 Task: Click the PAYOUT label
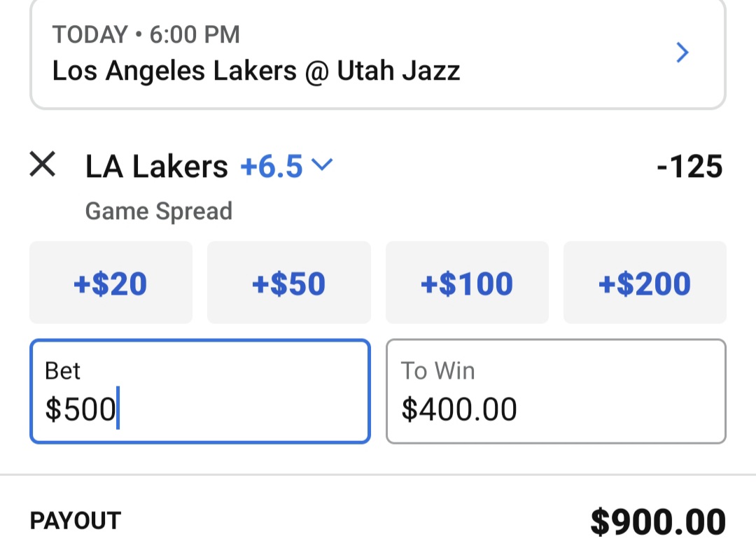click(76, 521)
